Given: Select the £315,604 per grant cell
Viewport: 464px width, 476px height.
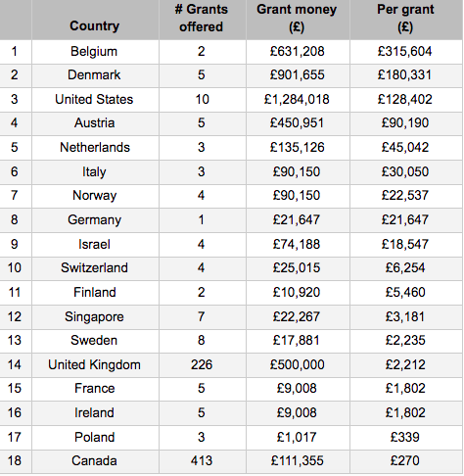Looking at the screenshot, I should 406,52.
